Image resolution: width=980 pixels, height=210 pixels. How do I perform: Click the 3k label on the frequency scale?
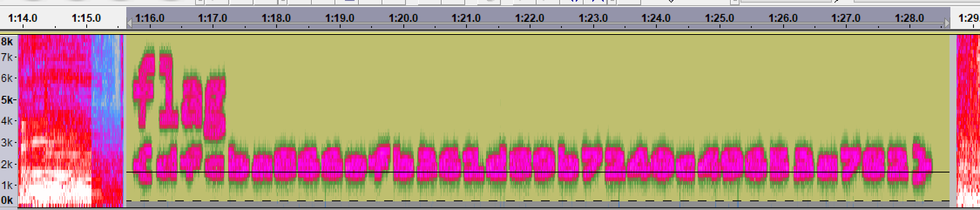tap(7, 142)
